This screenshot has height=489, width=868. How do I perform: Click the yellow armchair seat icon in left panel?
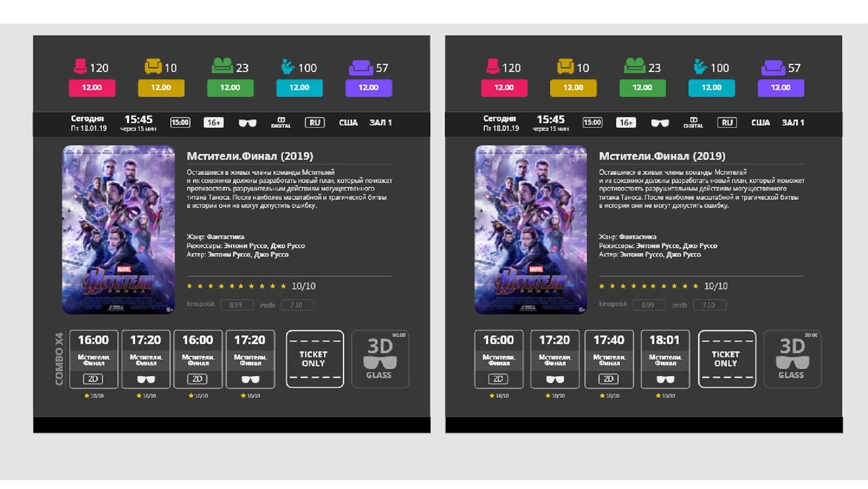(x=153, y=66)
